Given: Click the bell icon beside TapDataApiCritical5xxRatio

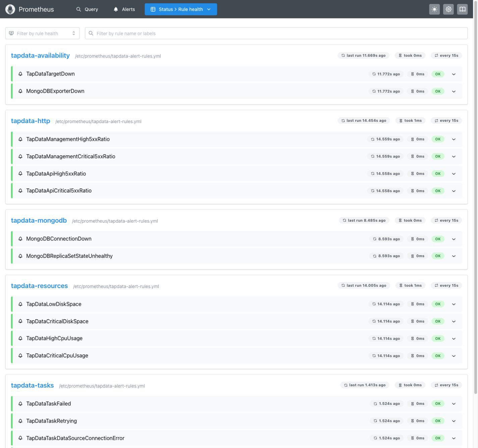Looking at the screenshot, I should (20, 191).
